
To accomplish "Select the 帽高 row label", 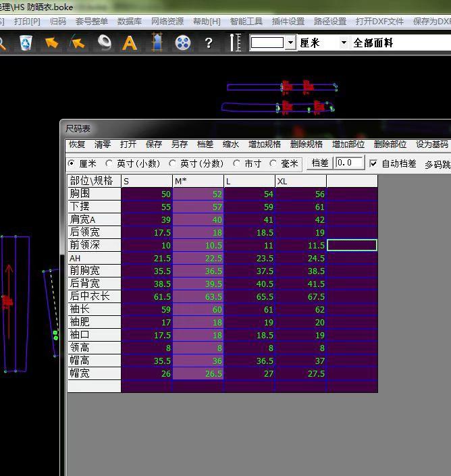I will (94, 361).
